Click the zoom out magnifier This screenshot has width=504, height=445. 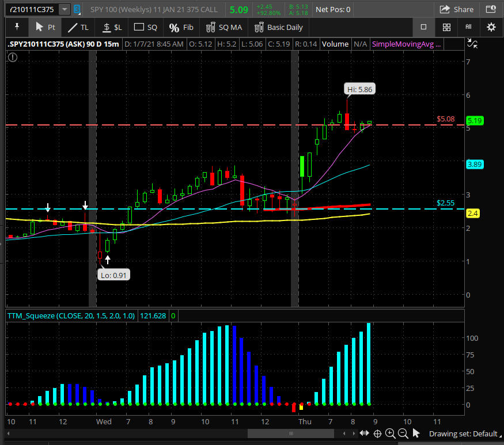pos(403,433)
